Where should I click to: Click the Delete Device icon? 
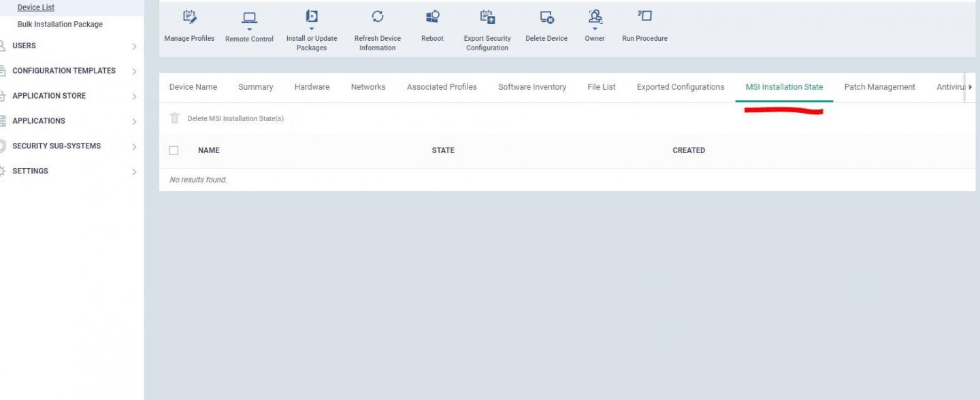(x=546, y=17)
